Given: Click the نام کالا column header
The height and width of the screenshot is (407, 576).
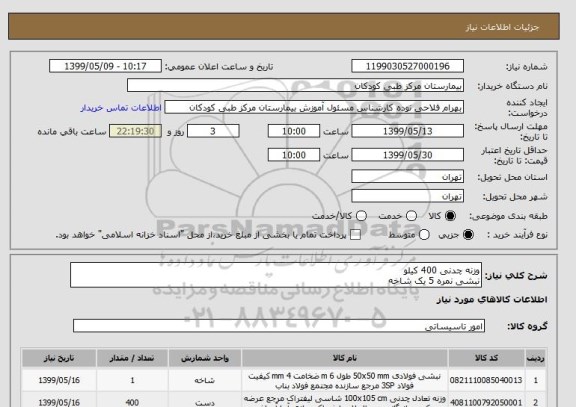Looking at the screenshot, I should pos(345,358).
